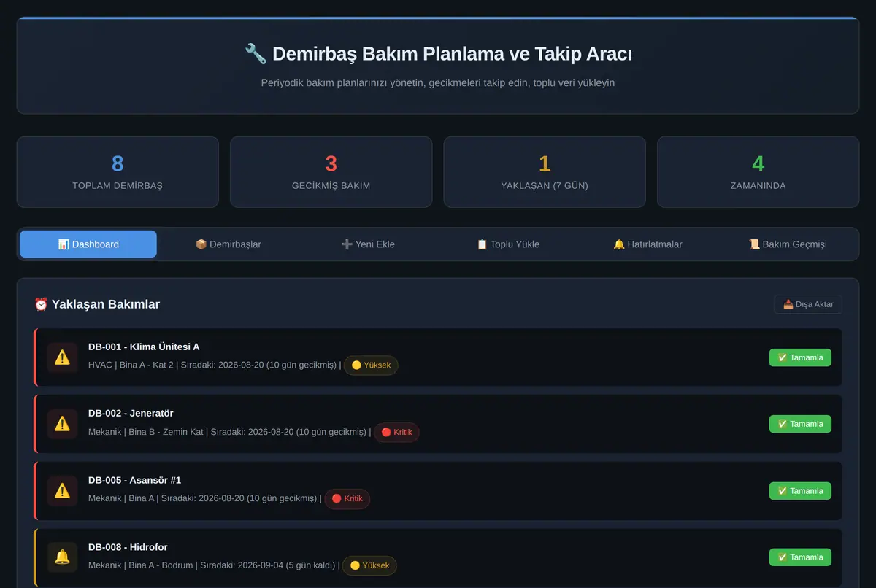Click the warning icon of DB-002 Jeneratör
This screenshot has width=876, height=588.
[x=62, y=424]
